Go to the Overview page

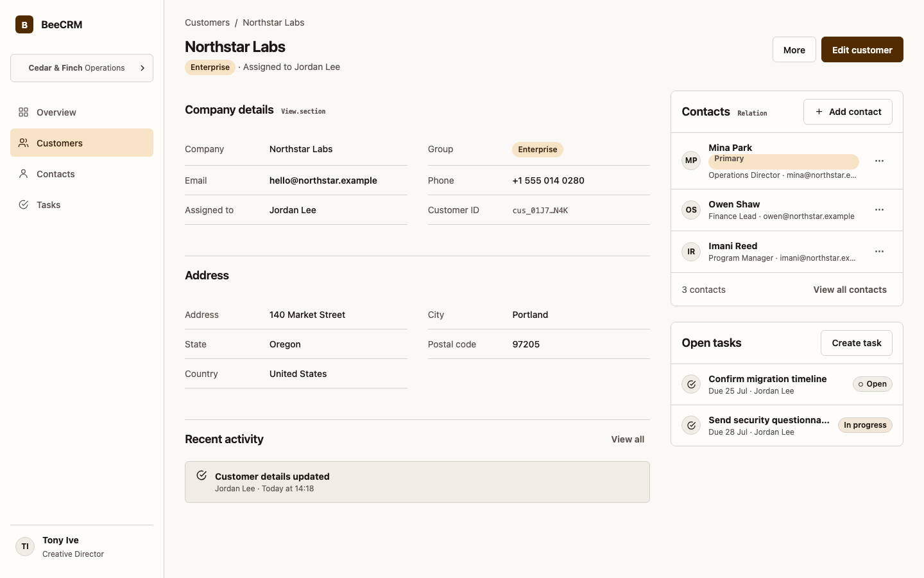(81, 112)
